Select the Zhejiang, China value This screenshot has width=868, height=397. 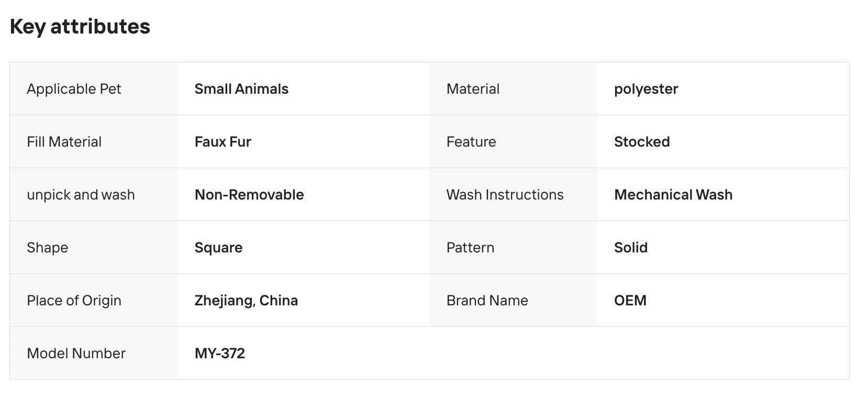point(246,301)
